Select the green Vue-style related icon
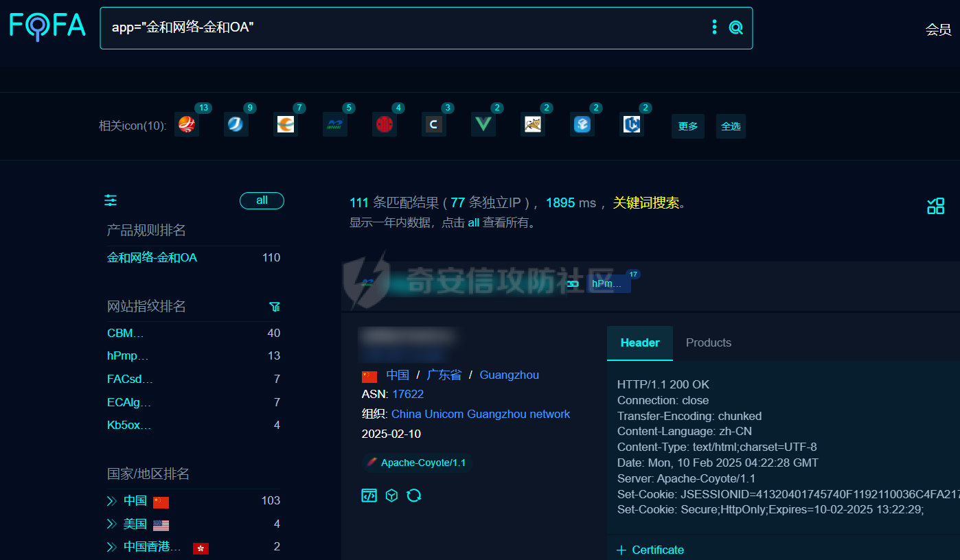This screenshot has height=560, width=960. pyautogui.click(x=483, y=124)
